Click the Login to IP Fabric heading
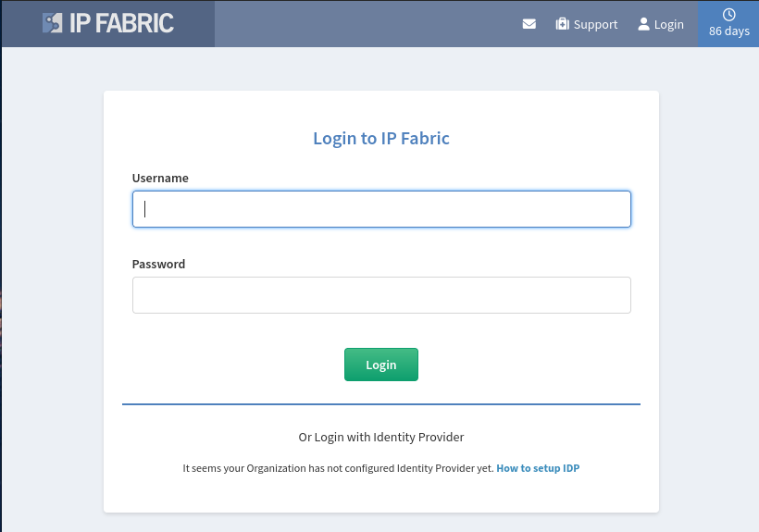 click(381, 139)
